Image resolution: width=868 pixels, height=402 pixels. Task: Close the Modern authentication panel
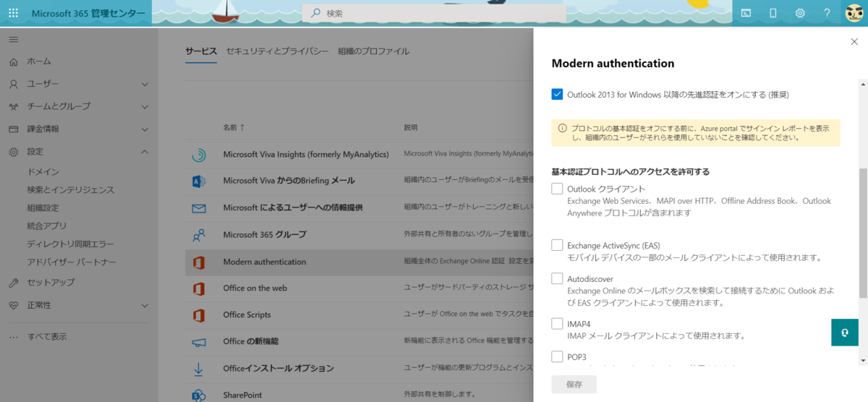pos(854,42)
